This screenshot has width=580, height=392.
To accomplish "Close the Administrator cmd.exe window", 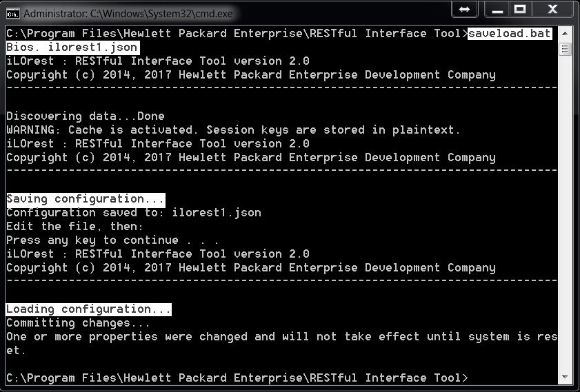I will pyautogui.click(x=552, y=10).
